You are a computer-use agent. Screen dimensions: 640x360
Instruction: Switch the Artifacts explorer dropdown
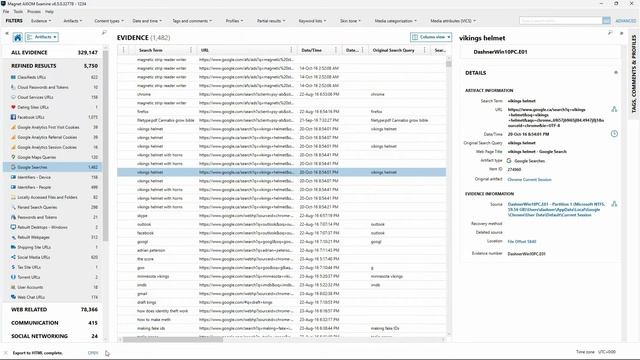click(x=42, y=37)
